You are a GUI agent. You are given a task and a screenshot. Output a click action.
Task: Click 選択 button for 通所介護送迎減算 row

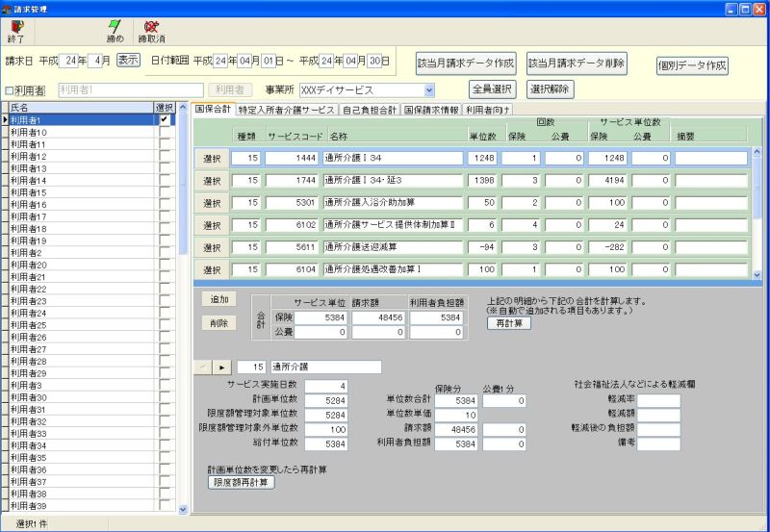click(212, 248)
